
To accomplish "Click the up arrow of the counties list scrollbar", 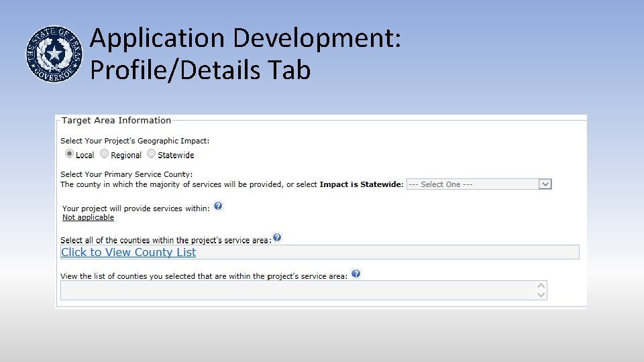I will (541, 286).
